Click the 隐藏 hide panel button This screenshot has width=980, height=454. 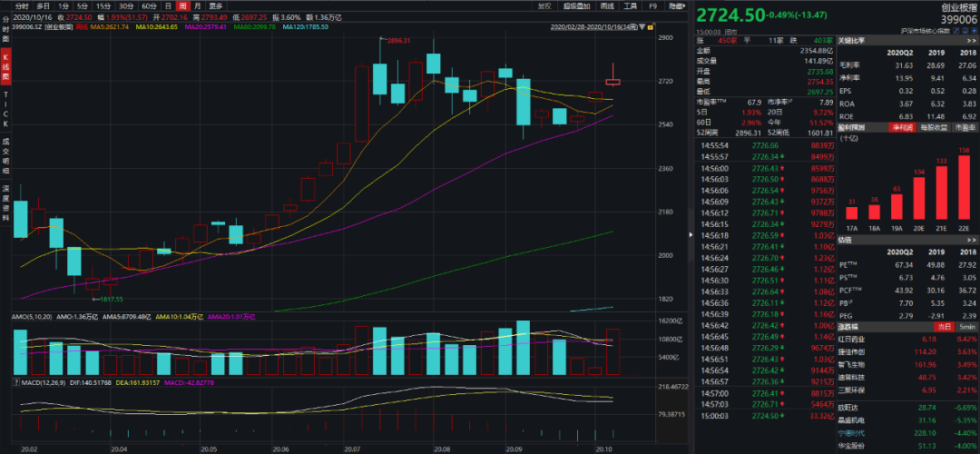[677, 5]
